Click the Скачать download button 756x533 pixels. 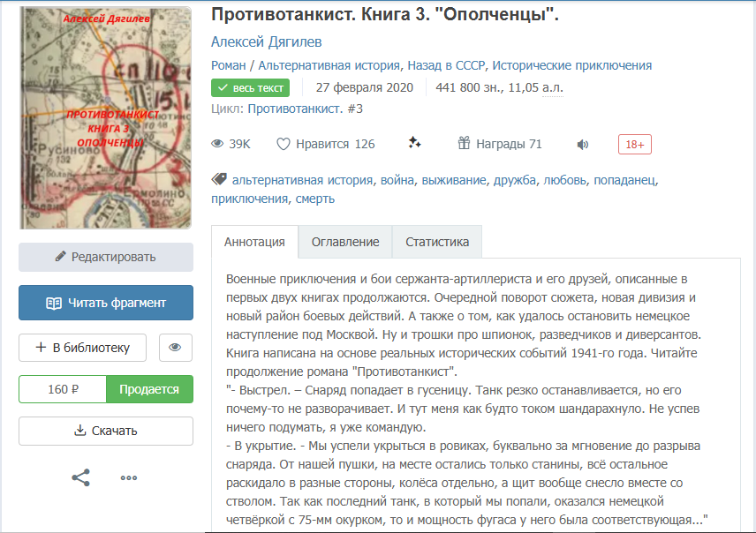click(x=106, y=431)
